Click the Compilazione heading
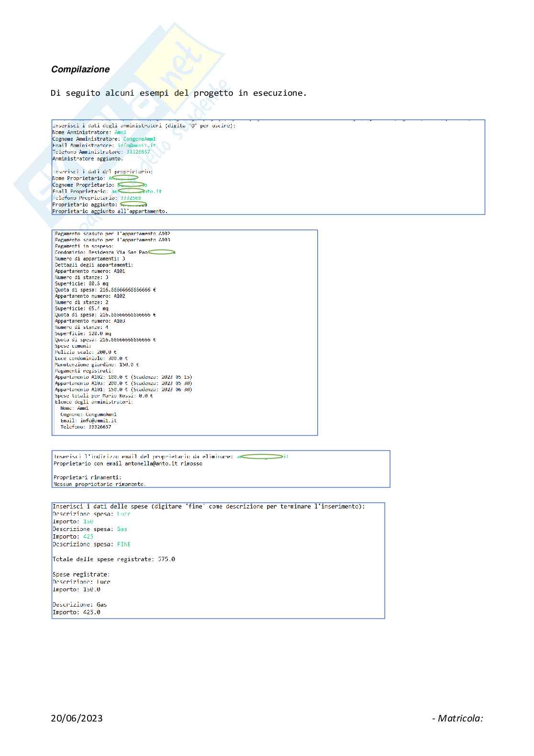Screen dimensions: 534x756 coord(80,69)
